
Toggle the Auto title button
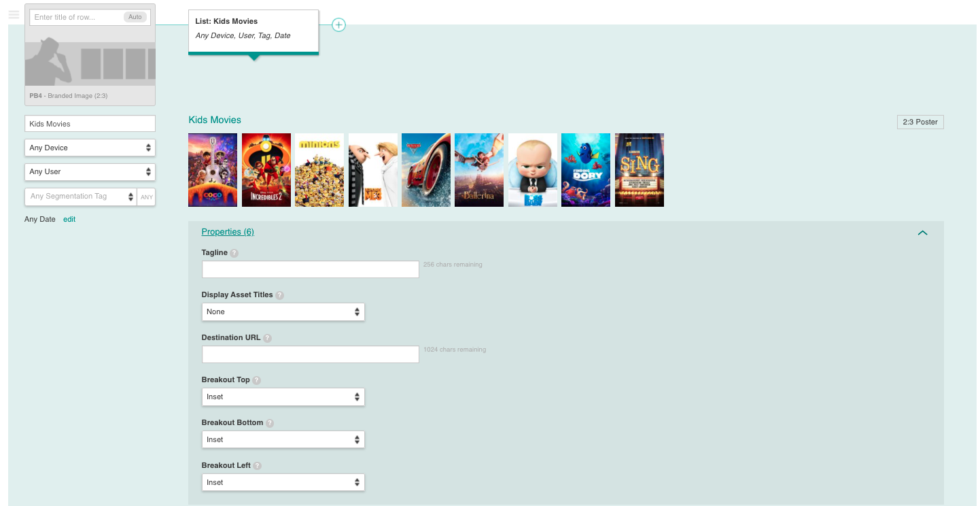click(135, 17)
